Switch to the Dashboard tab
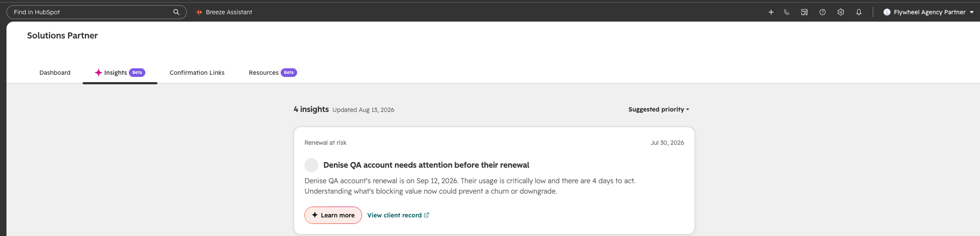This screenshot has width=980, height=236. 55,73
